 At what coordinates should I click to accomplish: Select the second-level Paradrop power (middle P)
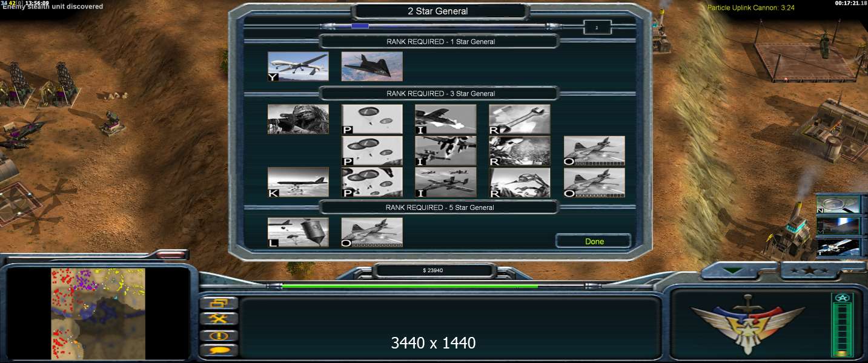(372, 151)
